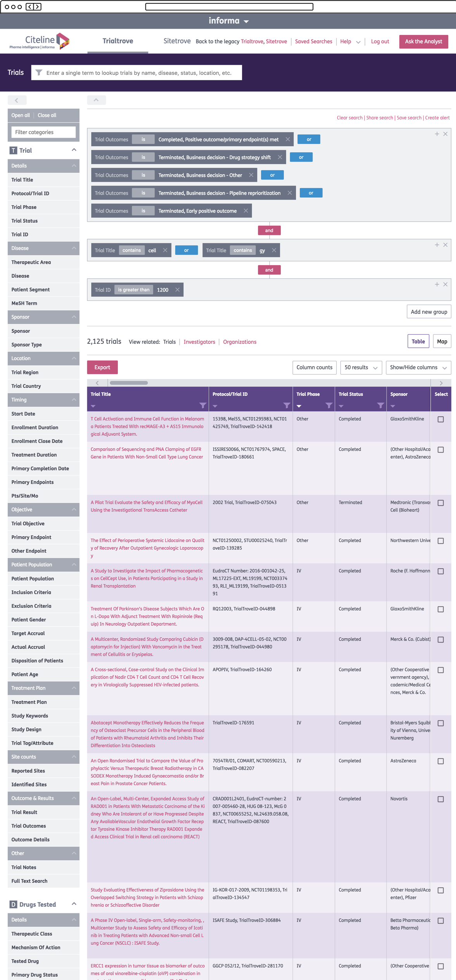456x980 pixels.
Task: Open the Show/Hide columns dropdown
Action: pos(418,367)
